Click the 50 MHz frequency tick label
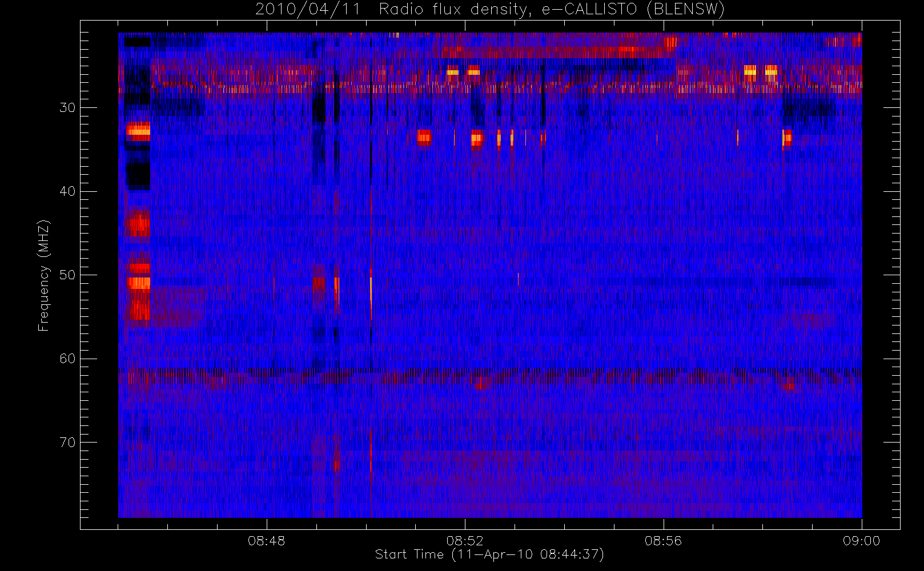Screen dimensions: 924x571 tap(67, 275)
